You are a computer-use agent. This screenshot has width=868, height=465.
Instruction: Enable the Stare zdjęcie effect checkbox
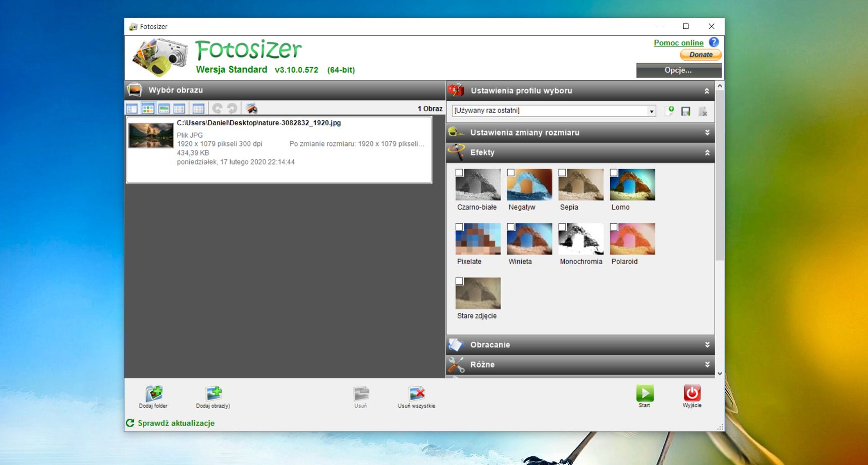[459, 281]
